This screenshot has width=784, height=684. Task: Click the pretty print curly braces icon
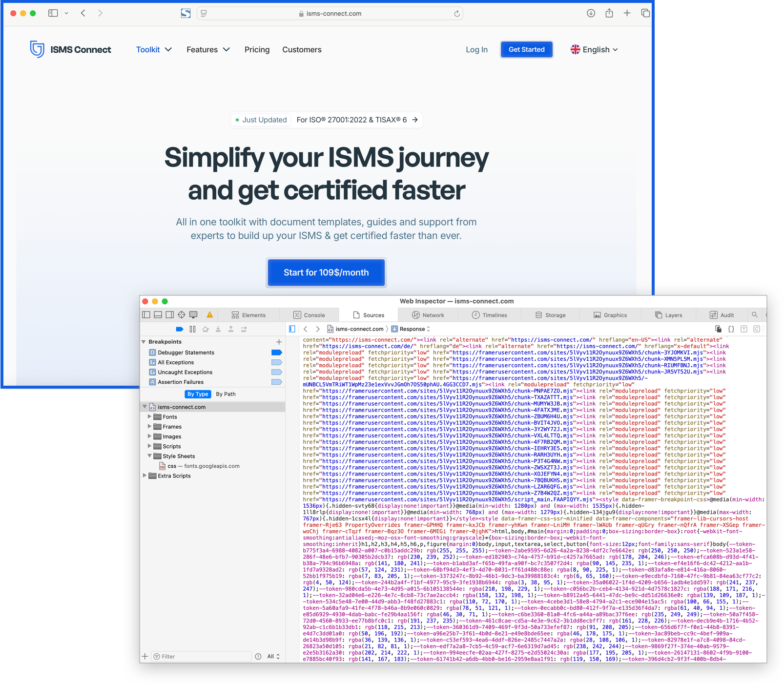pyautogui.click(x=731, y=329)
